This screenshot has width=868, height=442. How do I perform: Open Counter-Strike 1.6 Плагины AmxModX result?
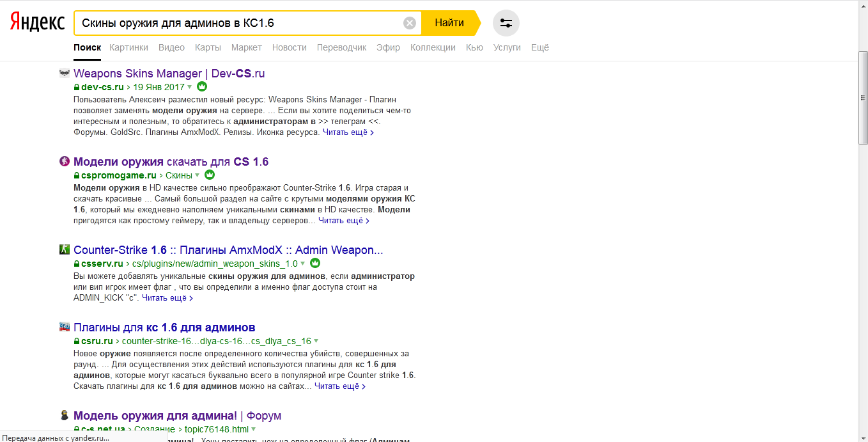pyautogui.click(x=228, y=250)
